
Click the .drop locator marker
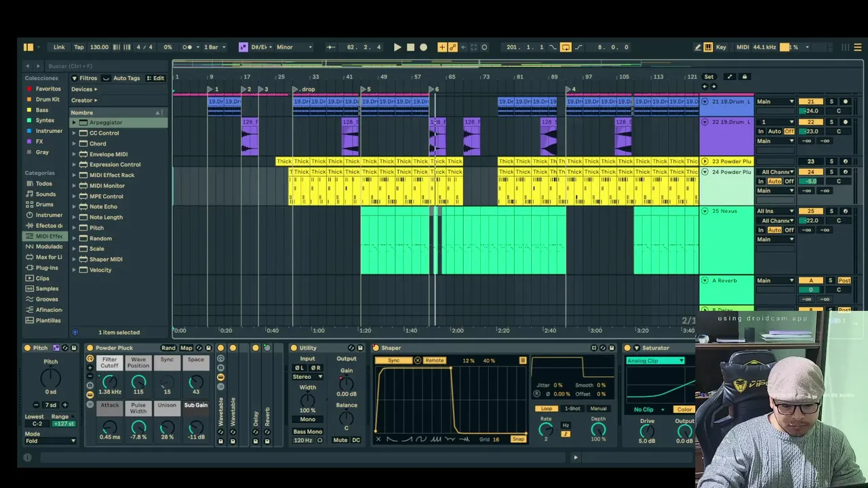304,89
